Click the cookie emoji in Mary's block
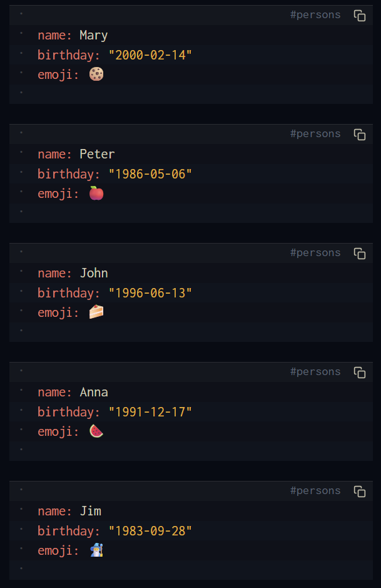Image resolution: width=381 pixels, height=588 pixels. tap(96, 75)
